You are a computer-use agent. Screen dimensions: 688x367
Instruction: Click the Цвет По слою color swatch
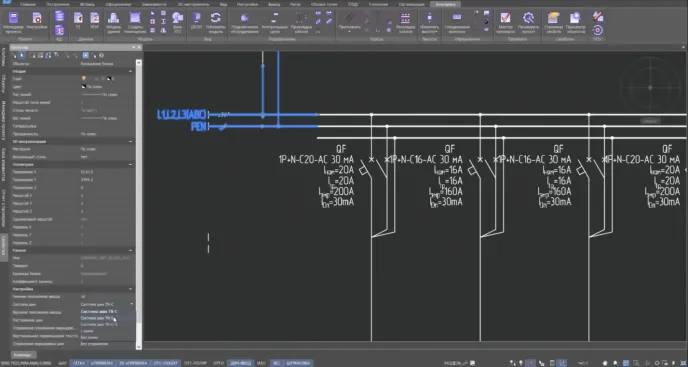point(84,86)
